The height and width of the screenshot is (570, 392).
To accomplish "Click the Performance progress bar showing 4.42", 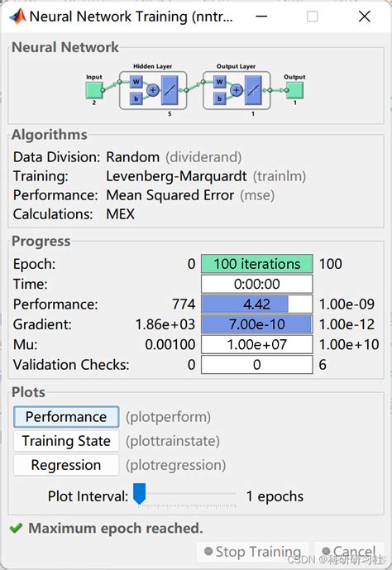I will click(x=257, y=304).
